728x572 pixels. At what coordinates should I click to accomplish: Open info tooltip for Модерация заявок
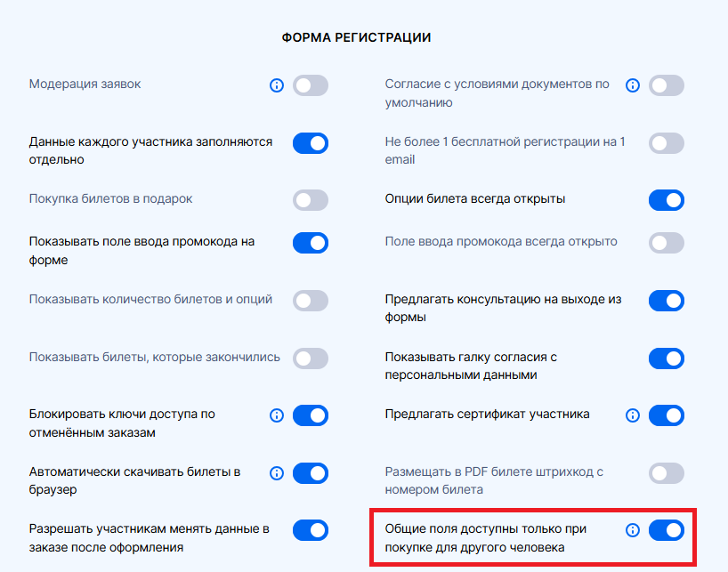click(277, 85)
